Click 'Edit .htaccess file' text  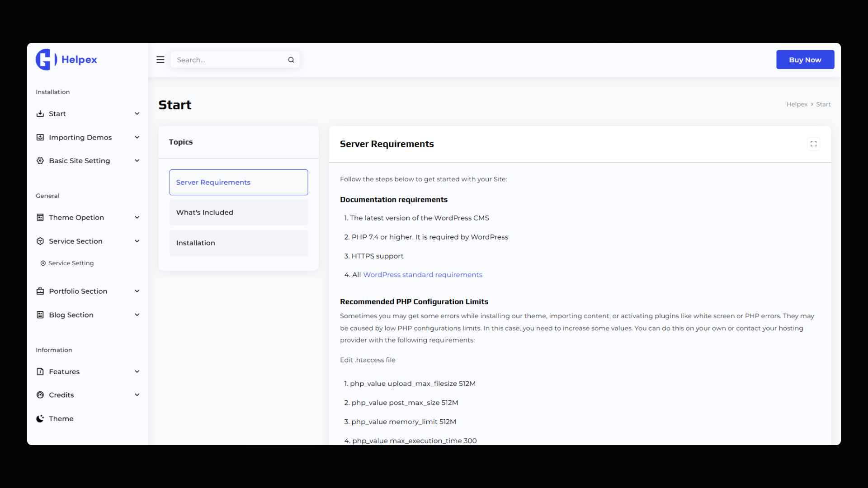pos(368,360)
